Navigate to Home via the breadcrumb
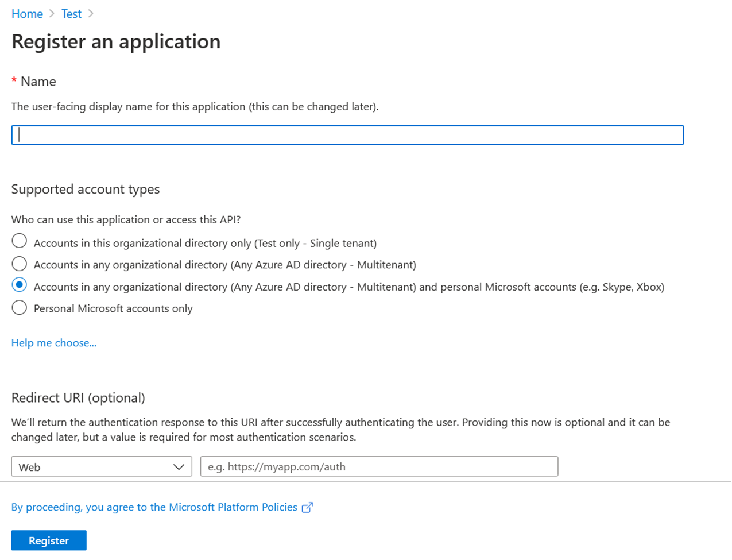 click(27, 13)
